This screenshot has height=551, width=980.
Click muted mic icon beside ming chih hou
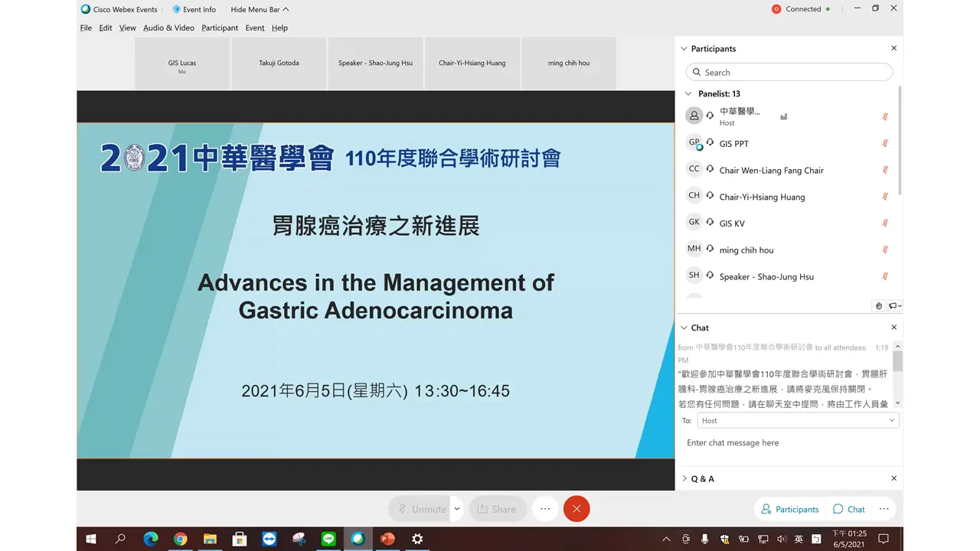885,250
